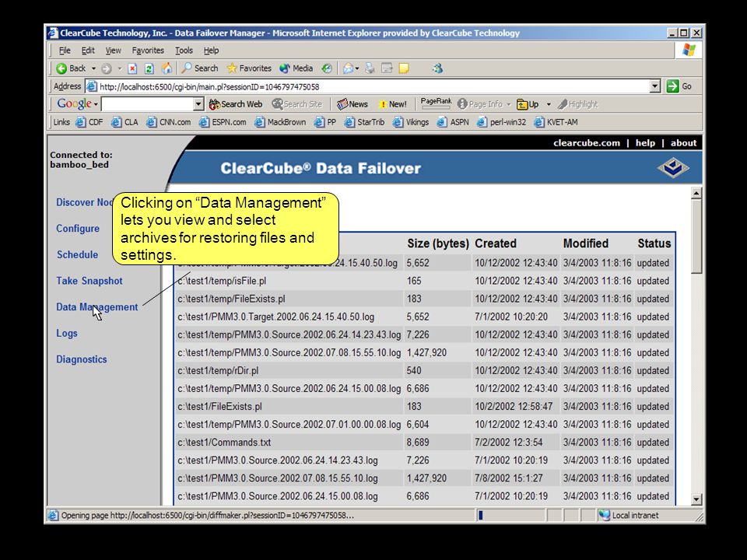
Task: Click Search Site on the Google toolbar
Action: (x=297, y=104)
